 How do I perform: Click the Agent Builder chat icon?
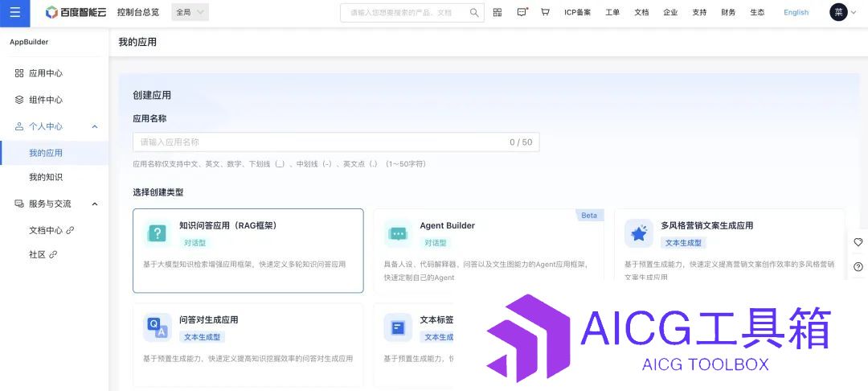(398, 233)
